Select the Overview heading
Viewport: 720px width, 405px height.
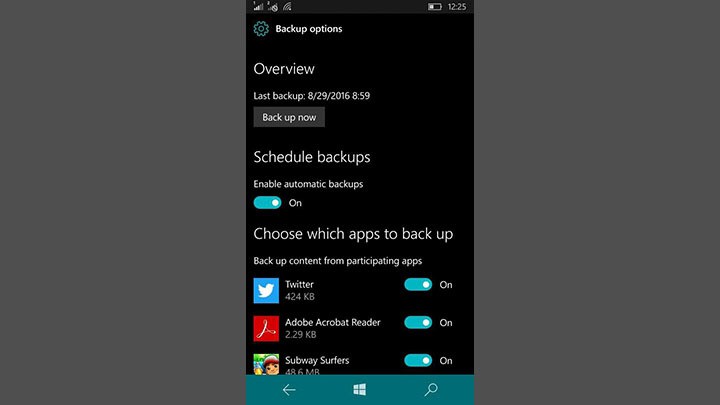[x=284, y=69]
